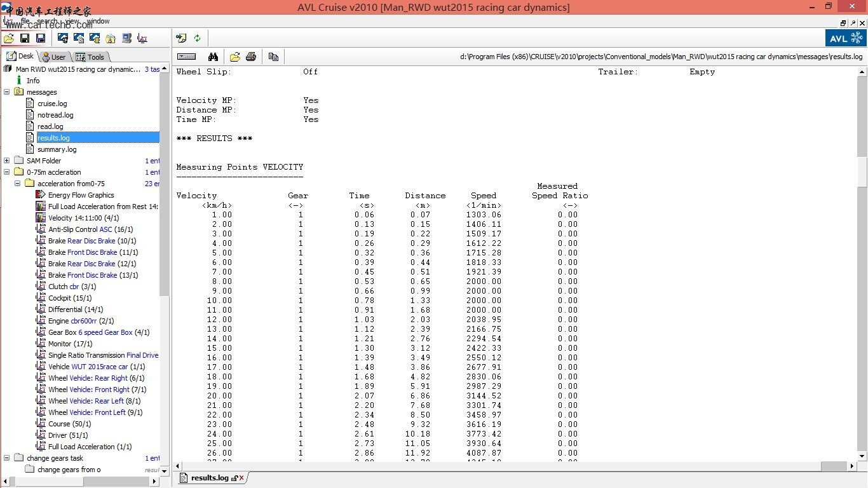Open the window menu
This screenshot has width=868, height=488.
pos(98,21)
